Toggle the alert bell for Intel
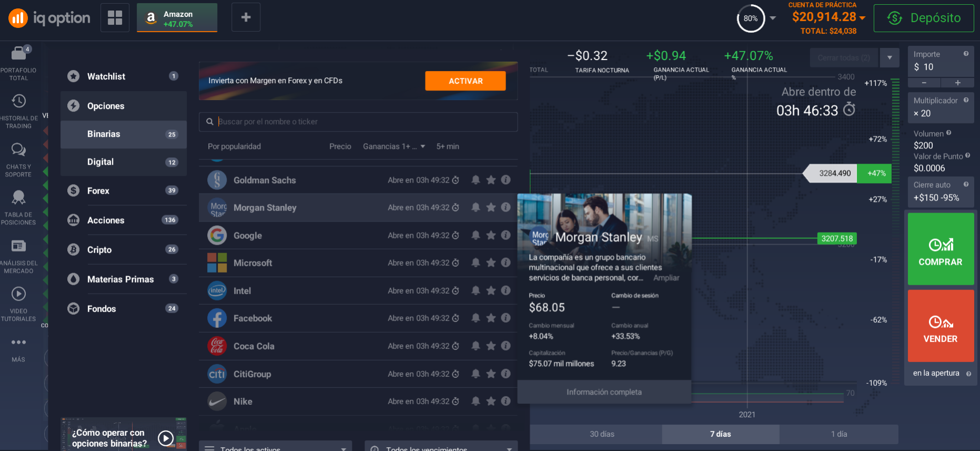980x451 pixels. pos(476,290)
